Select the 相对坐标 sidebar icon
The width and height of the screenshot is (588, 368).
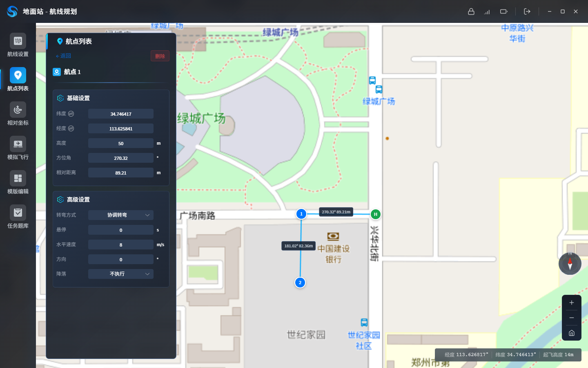18,114
